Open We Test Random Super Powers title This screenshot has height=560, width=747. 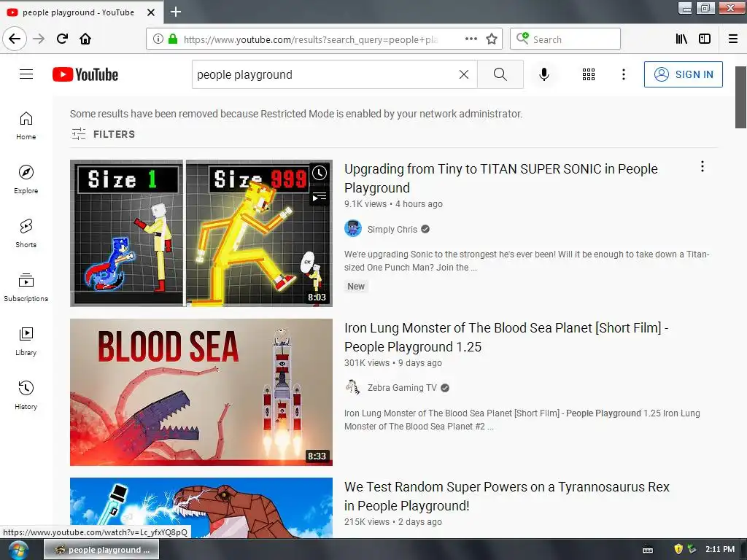[507, 496]
